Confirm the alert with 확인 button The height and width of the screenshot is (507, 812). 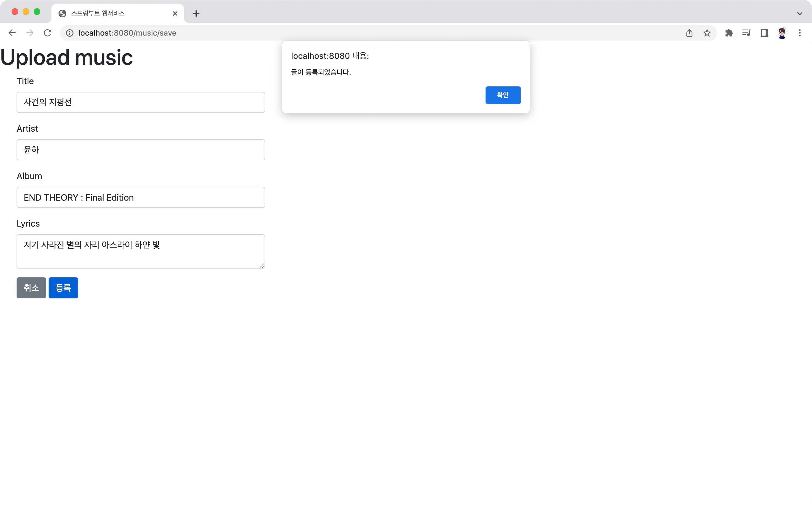503,95
